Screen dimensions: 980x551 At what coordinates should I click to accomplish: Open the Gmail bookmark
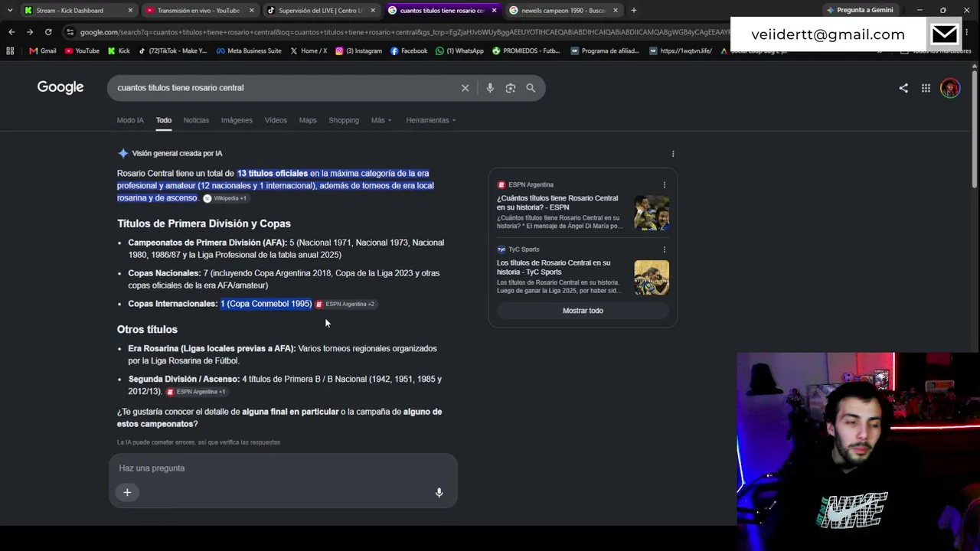point(43,51)
